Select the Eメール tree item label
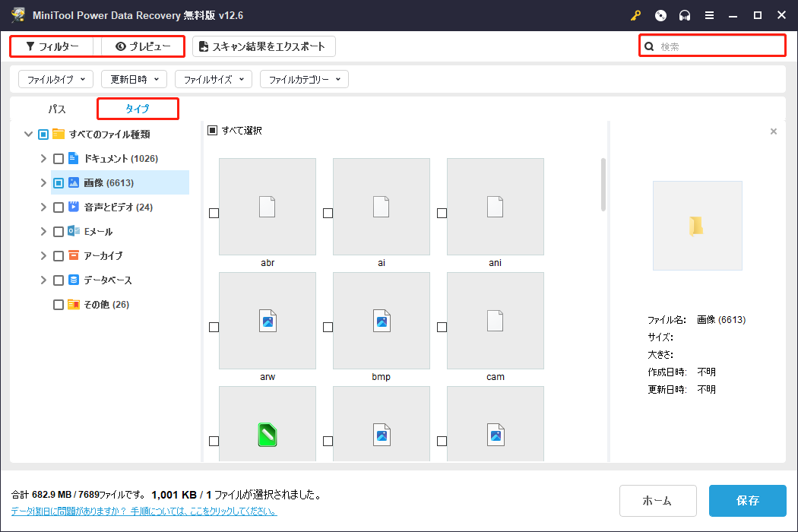The height and width of the screenshot is (532, 798). (98, 231)
